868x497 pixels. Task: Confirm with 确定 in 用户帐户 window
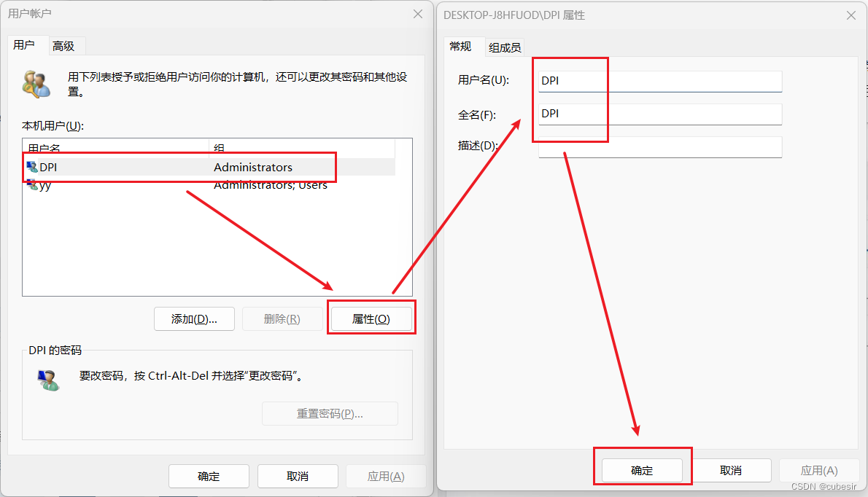[209, 476]
